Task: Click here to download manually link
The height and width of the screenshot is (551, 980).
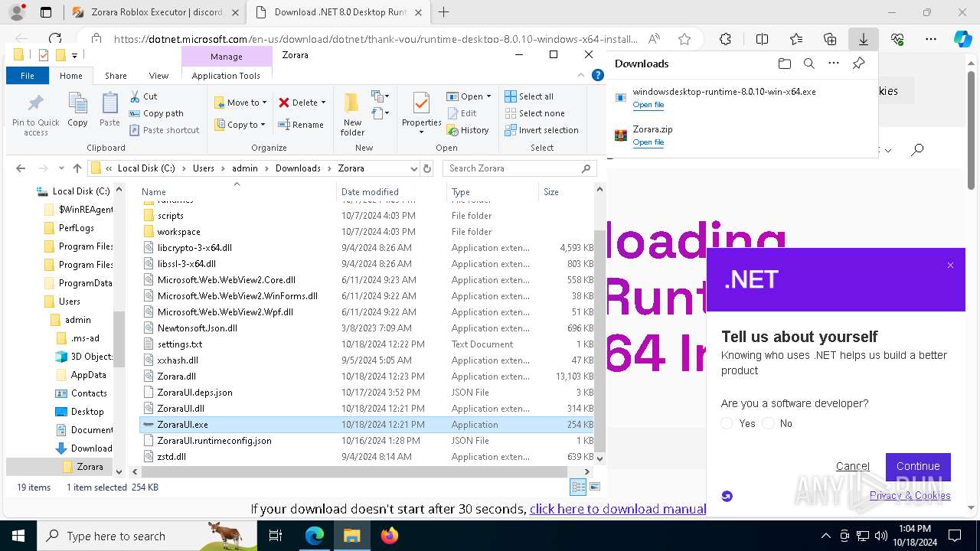Action: [x=617, y=509]
